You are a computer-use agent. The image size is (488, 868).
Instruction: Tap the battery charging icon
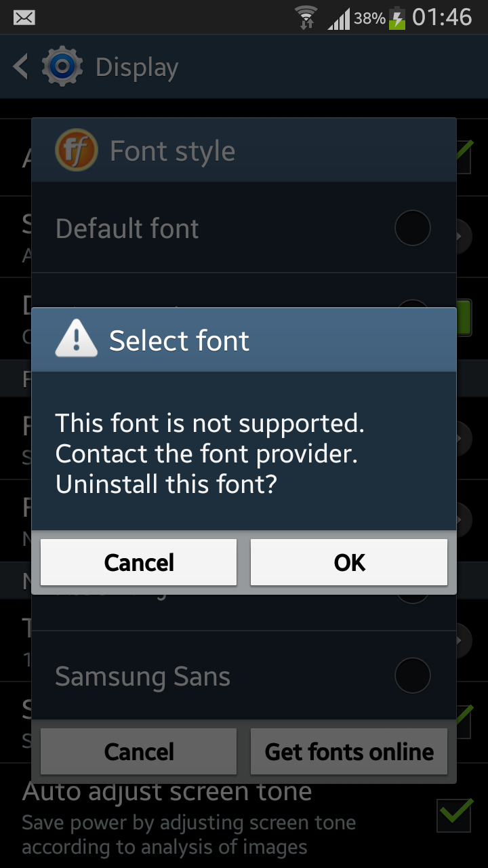coord(398,18)
